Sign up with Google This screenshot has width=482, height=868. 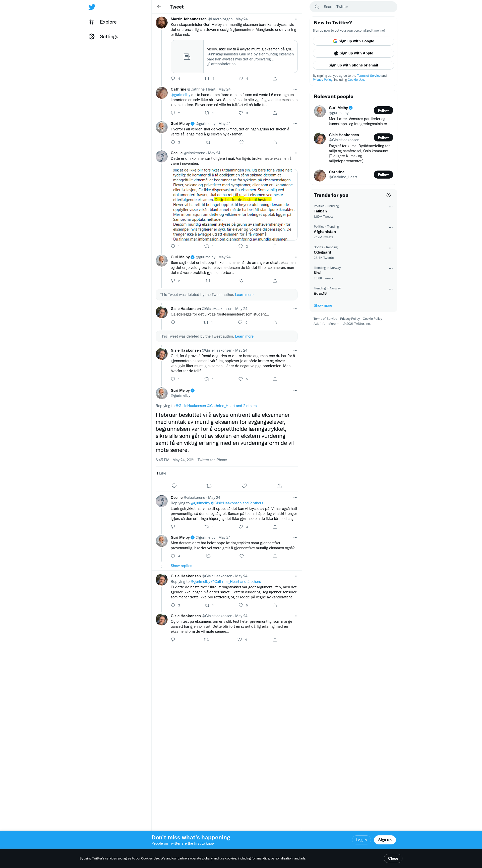click(x=353, y=41)
